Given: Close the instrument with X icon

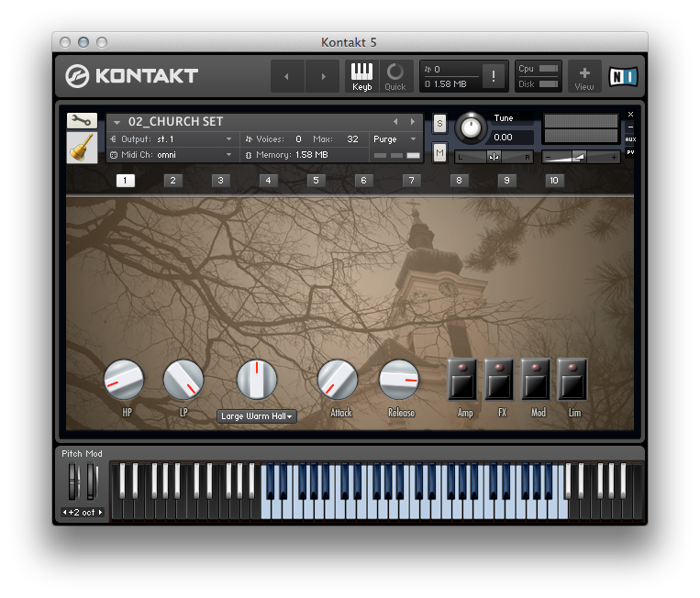Looking at the screenshot, I should (x=630, y=115).
